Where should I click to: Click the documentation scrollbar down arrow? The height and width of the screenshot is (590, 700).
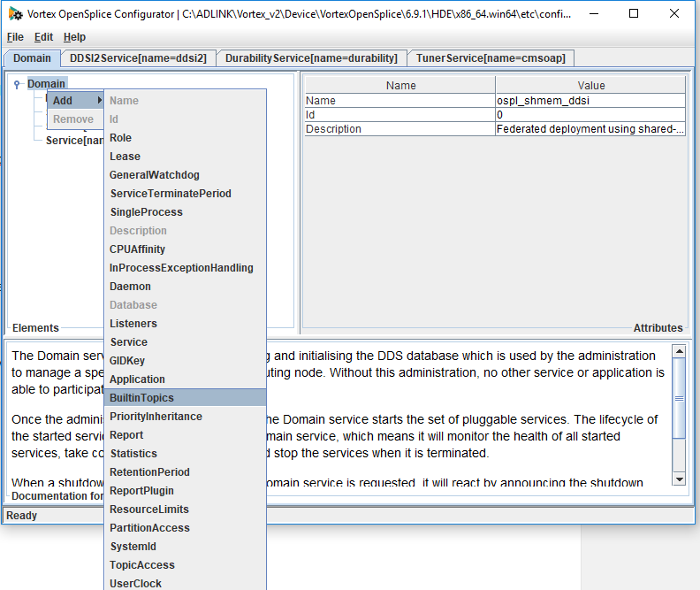click(x=679, y=479)
